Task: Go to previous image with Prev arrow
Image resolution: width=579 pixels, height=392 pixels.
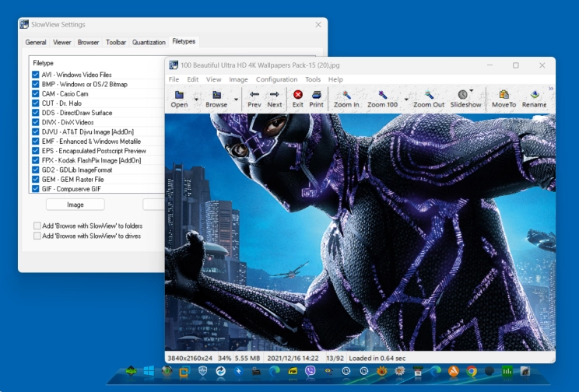Action: pyautogui.click(x=254, y=94)
